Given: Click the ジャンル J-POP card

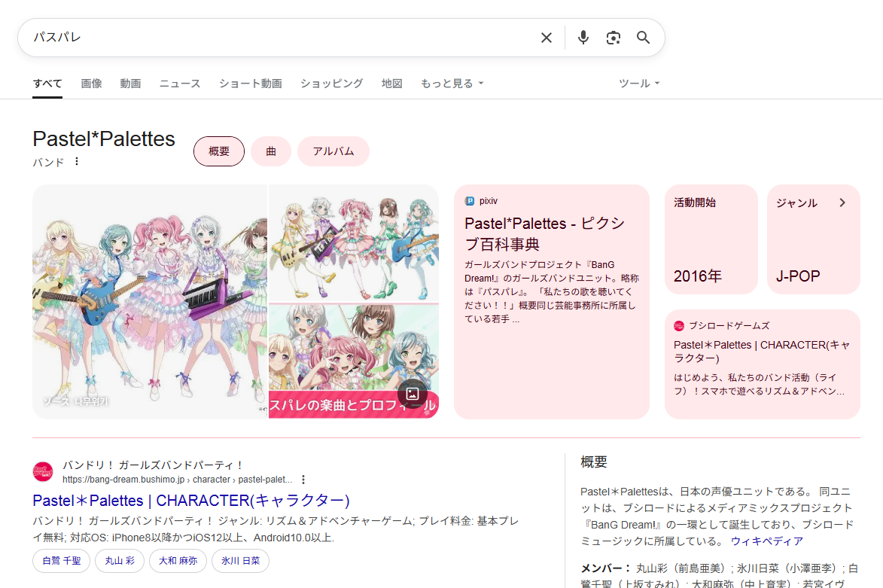Looking at the screenshot, I should (814, 239).
